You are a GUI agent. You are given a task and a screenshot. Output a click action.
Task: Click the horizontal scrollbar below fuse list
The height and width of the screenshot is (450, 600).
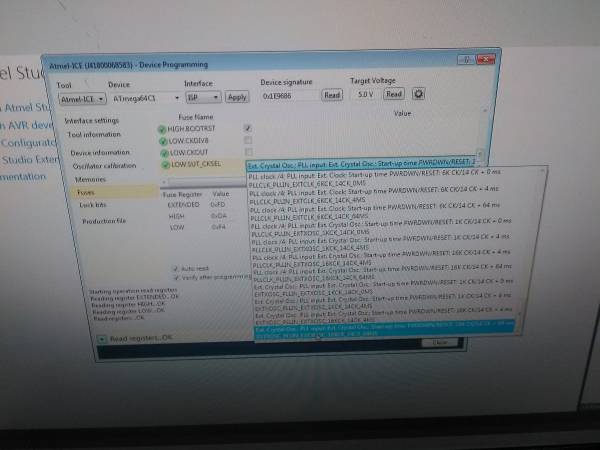(205, 182)
